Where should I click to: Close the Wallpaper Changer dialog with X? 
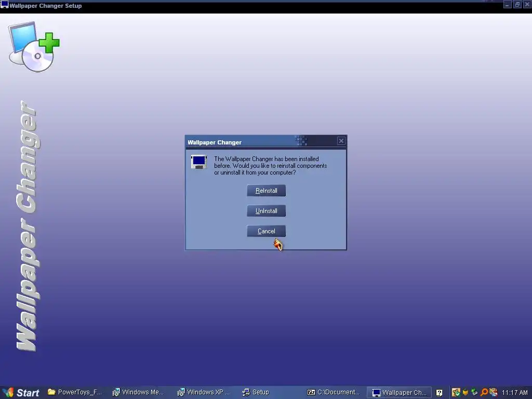341,141
